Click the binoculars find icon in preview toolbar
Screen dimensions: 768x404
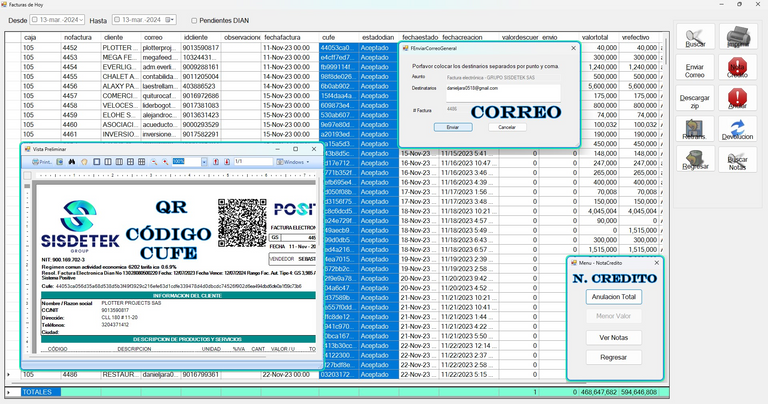click(x=72, y=162)
